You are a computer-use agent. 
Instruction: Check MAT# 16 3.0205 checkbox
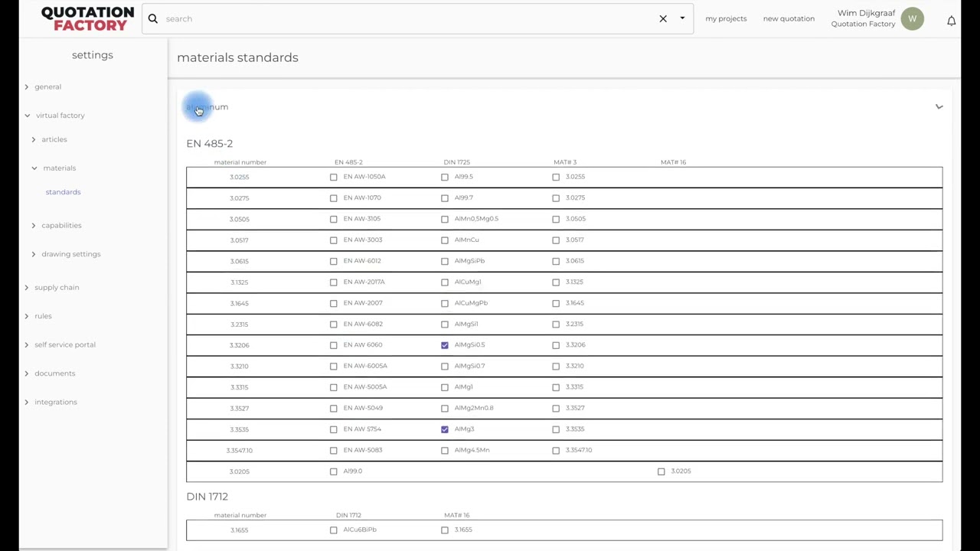661,472
